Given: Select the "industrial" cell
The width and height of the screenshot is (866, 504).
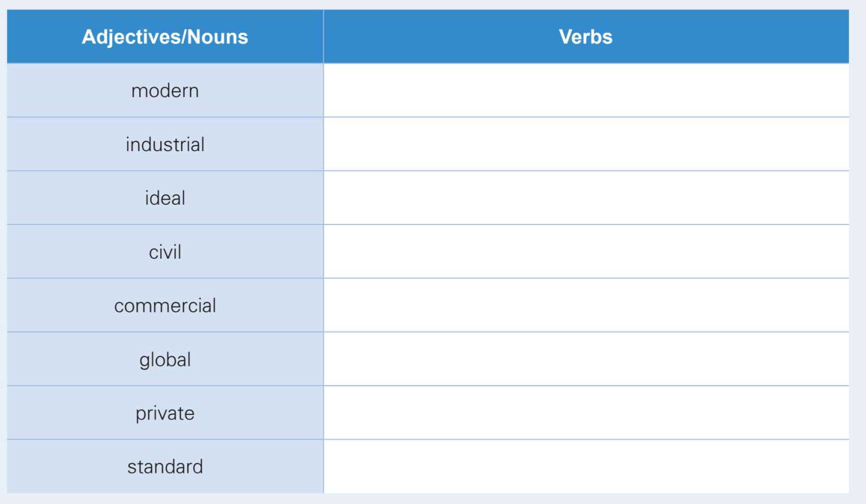Looking at the screenshot, I should [165, 145].
